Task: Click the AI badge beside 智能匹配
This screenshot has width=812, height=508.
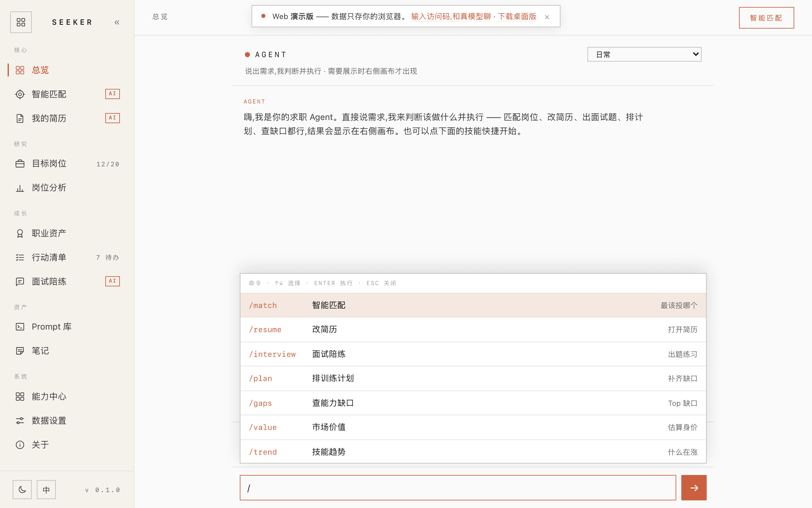Action: point(112,94)
